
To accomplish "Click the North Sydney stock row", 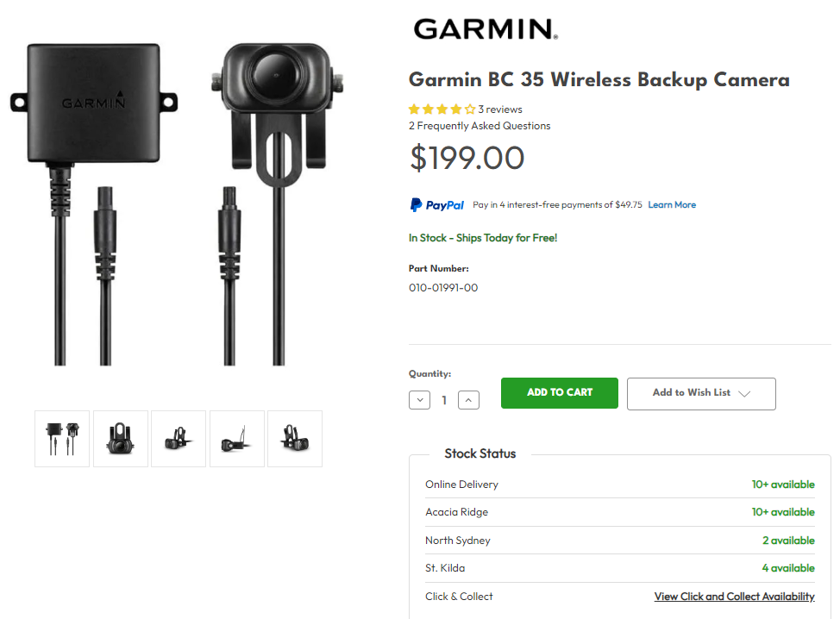I will point(619,541).
